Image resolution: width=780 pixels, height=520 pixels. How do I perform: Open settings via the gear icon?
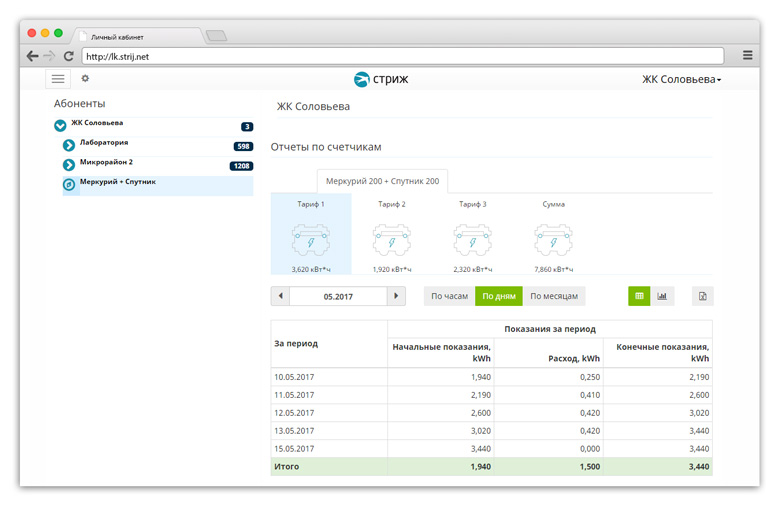click(x=85, y=78)
